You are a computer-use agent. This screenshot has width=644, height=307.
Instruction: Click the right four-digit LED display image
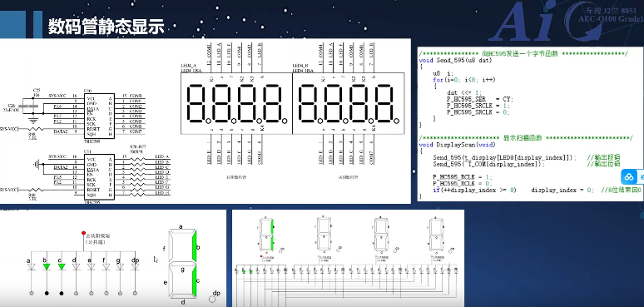349,103
